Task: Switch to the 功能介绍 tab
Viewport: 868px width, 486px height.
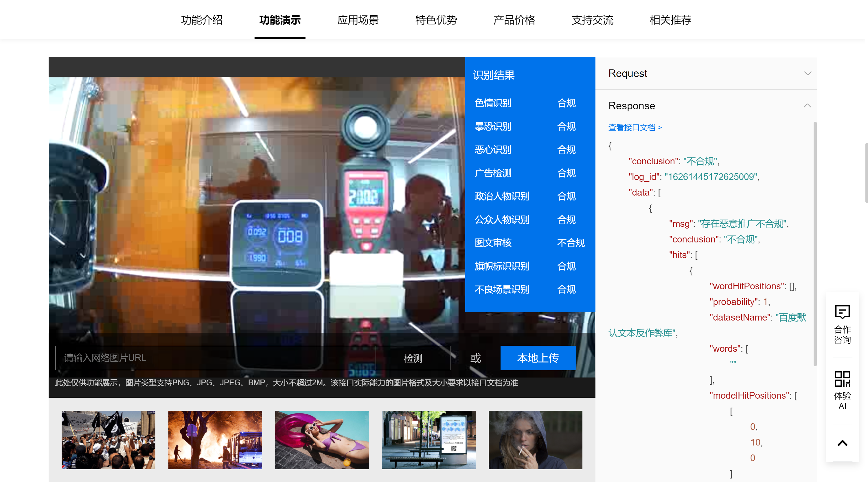Action: coord(201,20)
